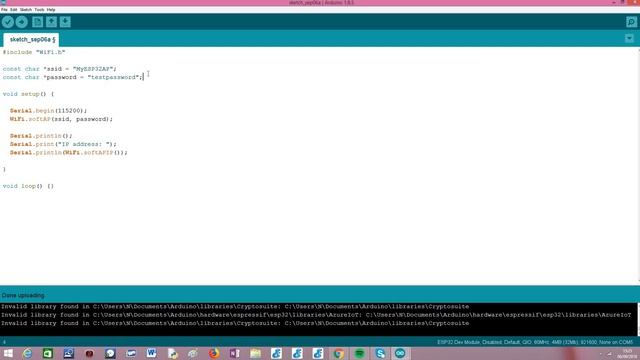Click the Done uploading status message
The width and height of the screenshot is (640, 360).
coord(23,295)
